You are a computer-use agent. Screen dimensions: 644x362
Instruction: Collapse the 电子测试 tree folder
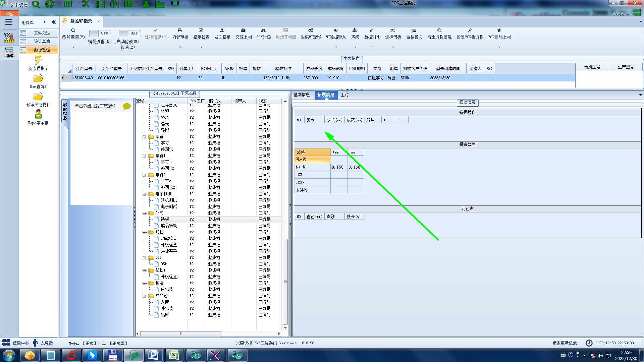pos(144,194)
